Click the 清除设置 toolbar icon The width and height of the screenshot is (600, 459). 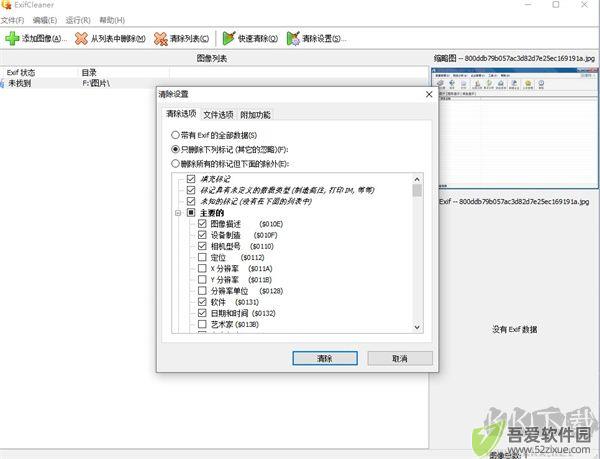293,38
